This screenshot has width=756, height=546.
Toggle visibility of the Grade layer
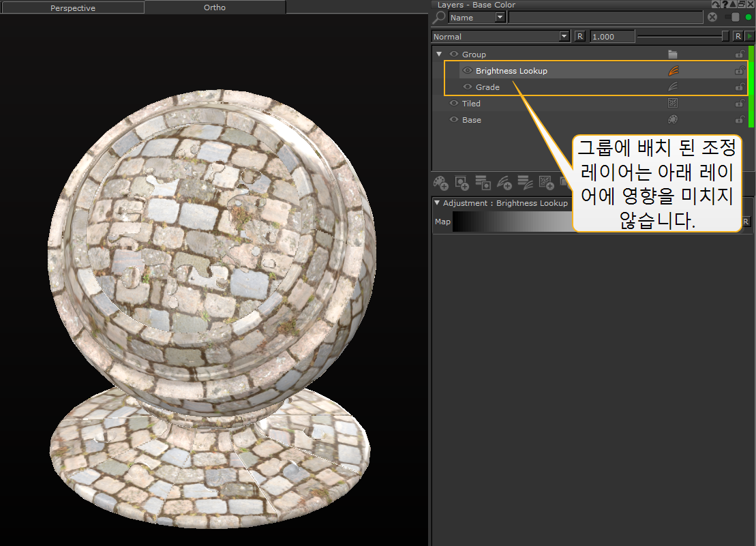(x=468, y=87)
